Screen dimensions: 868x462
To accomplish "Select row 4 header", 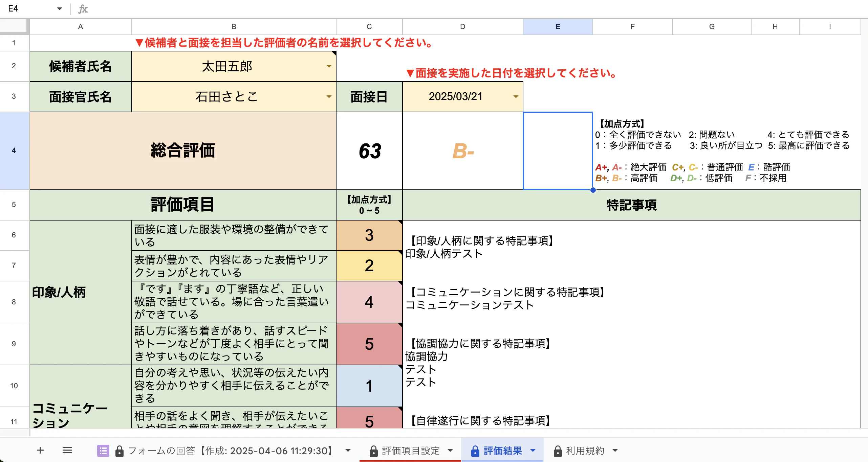I will 14,151.
